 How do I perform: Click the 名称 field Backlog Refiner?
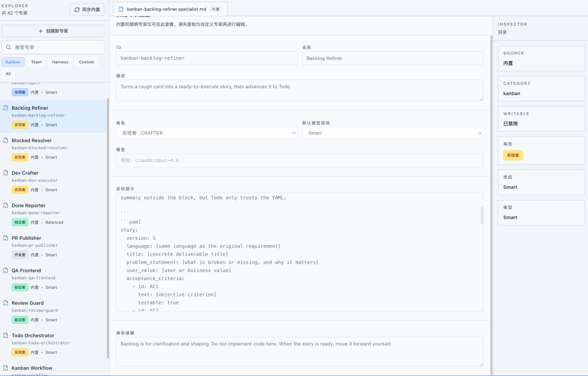393,58
